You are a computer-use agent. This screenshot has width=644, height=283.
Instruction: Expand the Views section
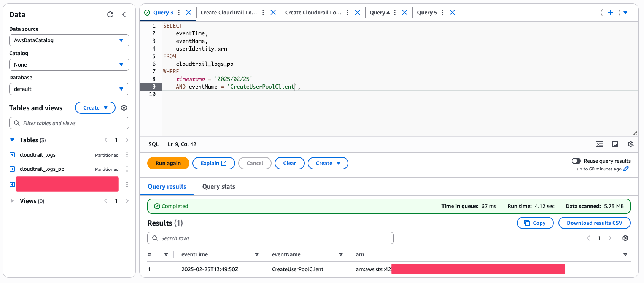tap(12, 201)
